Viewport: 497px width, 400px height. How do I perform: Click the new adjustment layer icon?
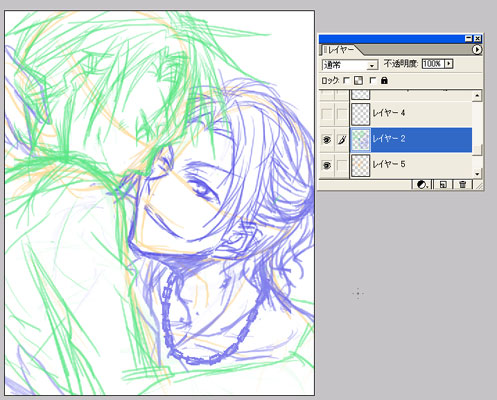422,185
